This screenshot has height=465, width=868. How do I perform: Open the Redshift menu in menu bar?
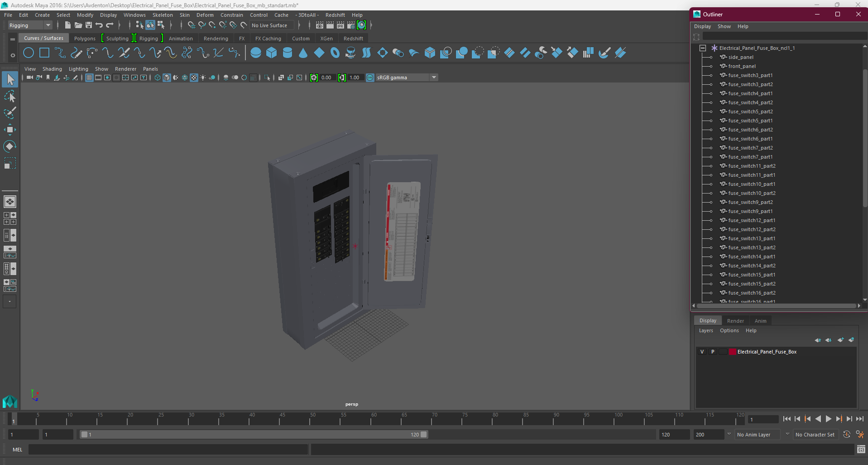pos(335,15)
